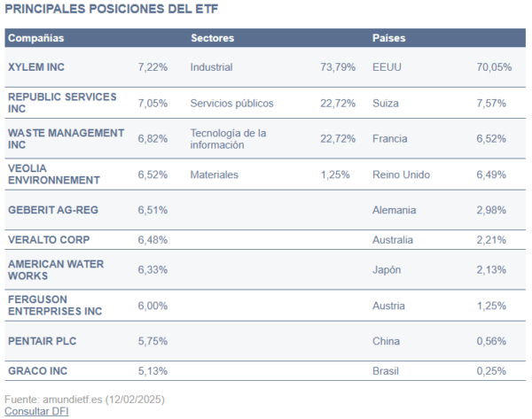Select the Servicios públicos sector label
The height and width of the screenshot is (419, 532).
[231, 103]
